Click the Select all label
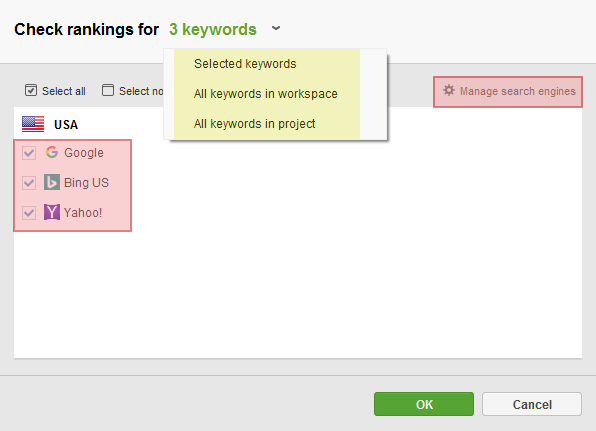Screen dimensions: 596x431 [64, 91]
